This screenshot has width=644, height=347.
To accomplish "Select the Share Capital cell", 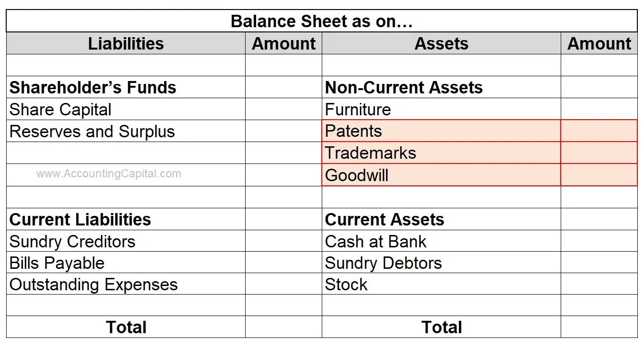I will pyautogui.click(x=126, y=109).
